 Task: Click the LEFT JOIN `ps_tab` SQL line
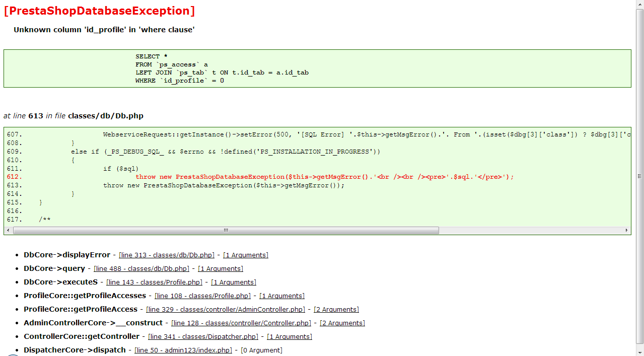click(222, 73)
